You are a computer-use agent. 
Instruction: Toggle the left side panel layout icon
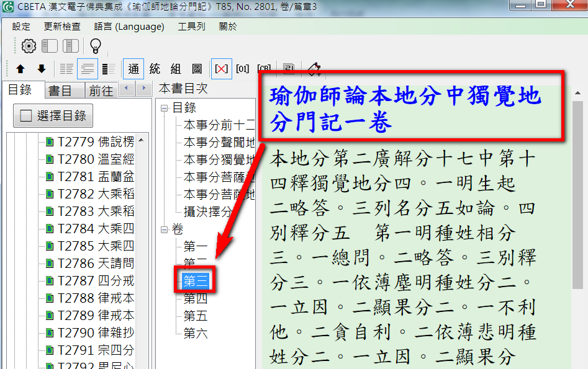point(50,46)
